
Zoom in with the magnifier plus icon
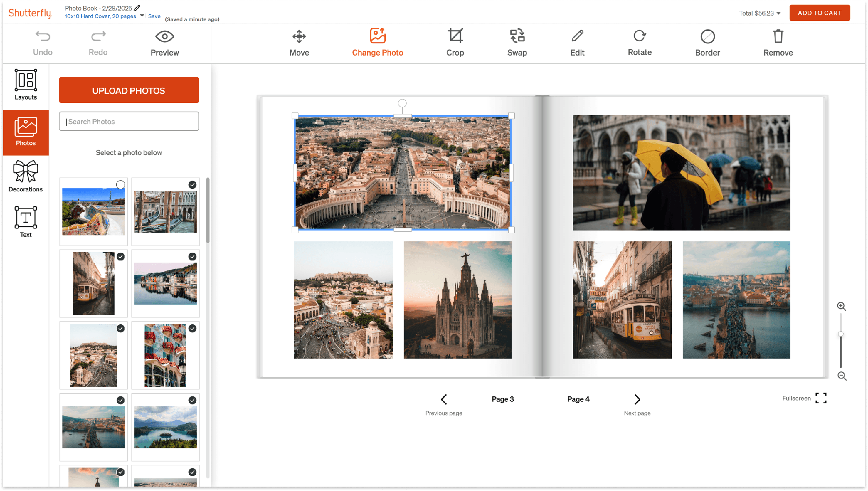842,306
